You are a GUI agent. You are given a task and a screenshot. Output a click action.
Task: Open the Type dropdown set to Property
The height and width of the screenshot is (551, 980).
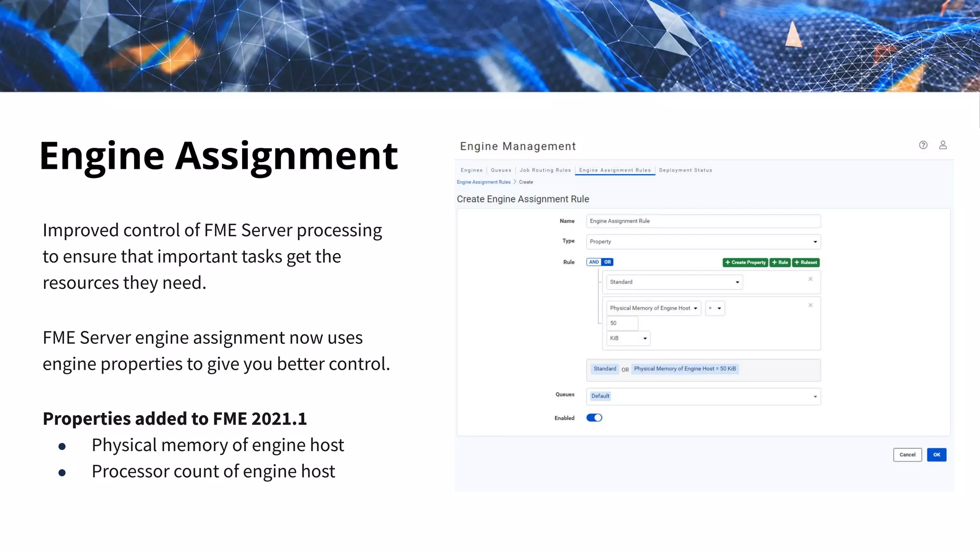703,242
